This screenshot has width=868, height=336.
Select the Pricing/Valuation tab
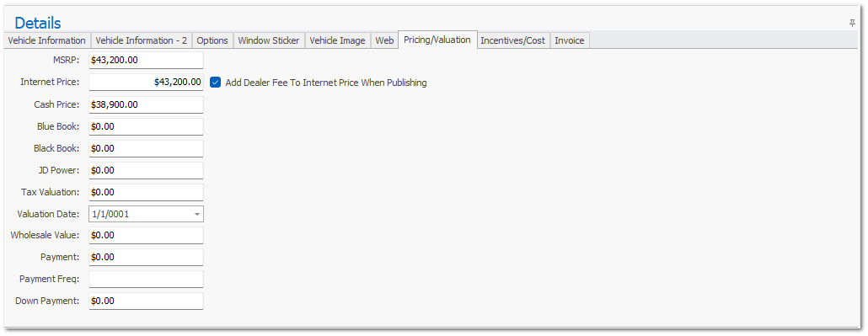[437, 40]
